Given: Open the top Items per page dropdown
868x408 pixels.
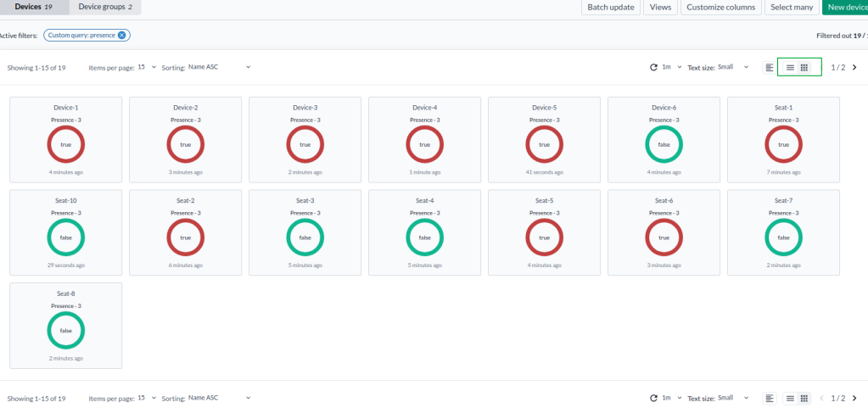Looking at the screenshot, I should click(147, 67).
